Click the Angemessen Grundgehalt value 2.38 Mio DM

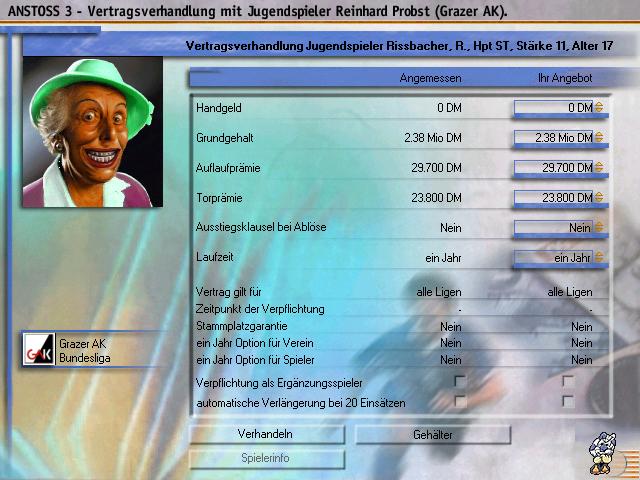pyautogui.click(x=433, y=138)
